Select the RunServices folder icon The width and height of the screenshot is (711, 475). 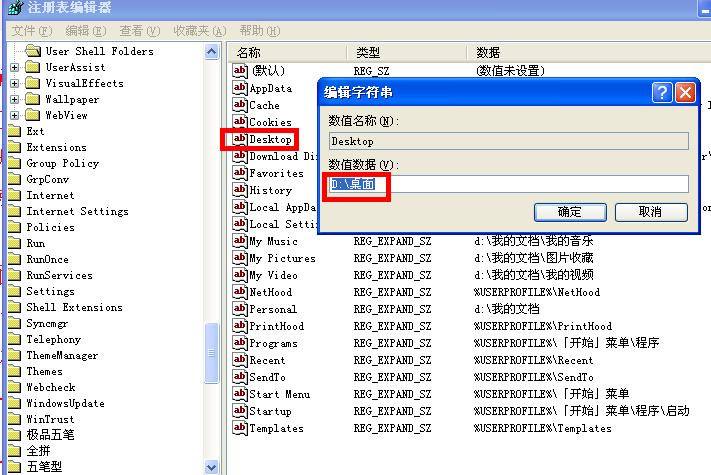point(15,275)
